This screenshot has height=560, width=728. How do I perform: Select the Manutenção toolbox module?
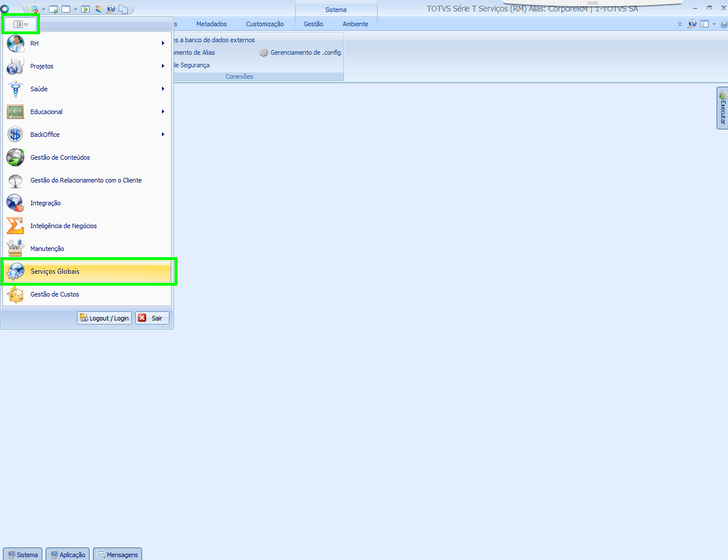pyautogui.click(x=87, y=249)
